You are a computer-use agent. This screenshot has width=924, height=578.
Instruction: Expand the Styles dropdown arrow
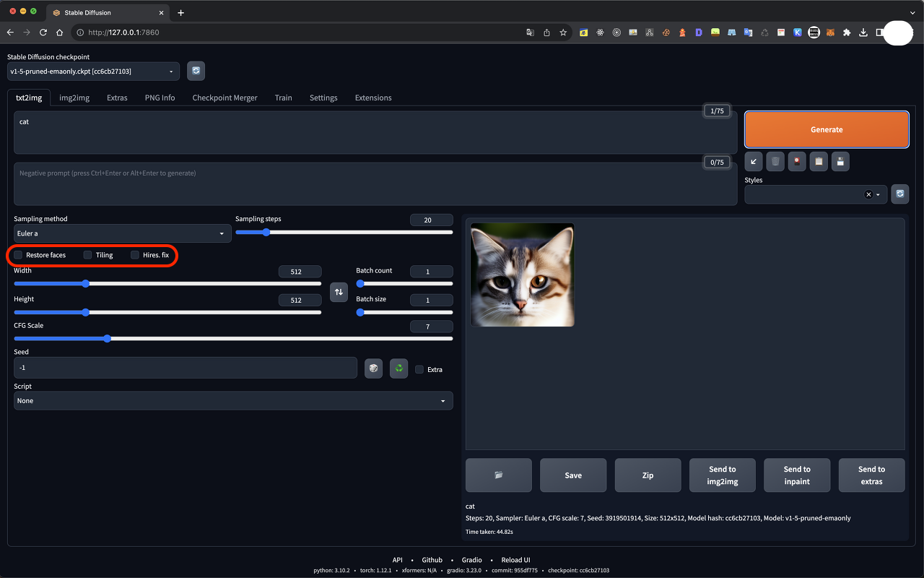click(878, 194)
